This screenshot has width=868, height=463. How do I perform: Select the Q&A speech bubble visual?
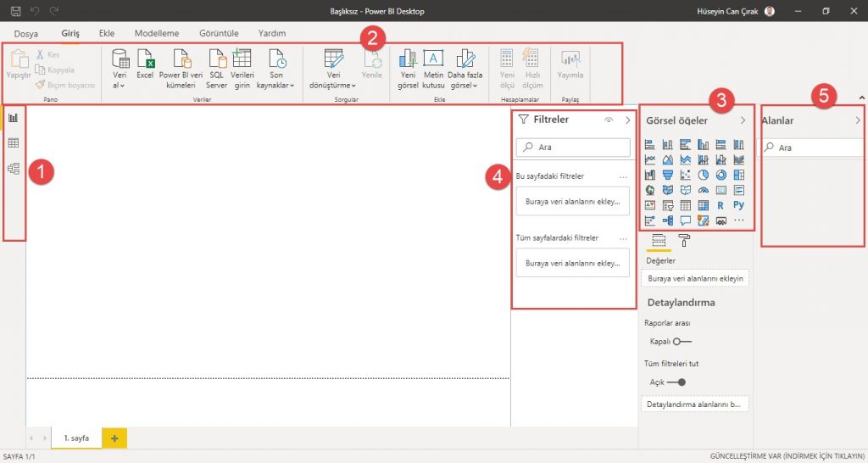[685, 220]
